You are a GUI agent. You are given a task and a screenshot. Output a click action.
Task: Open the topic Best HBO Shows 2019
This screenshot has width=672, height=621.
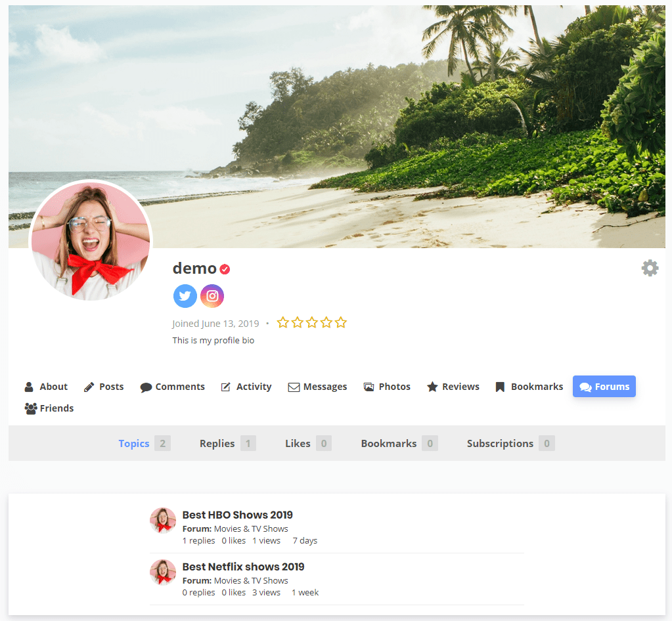(237, 515)
